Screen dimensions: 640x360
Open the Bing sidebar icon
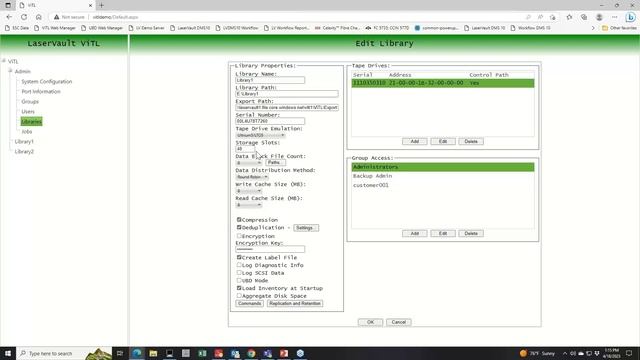pos(631,17)
